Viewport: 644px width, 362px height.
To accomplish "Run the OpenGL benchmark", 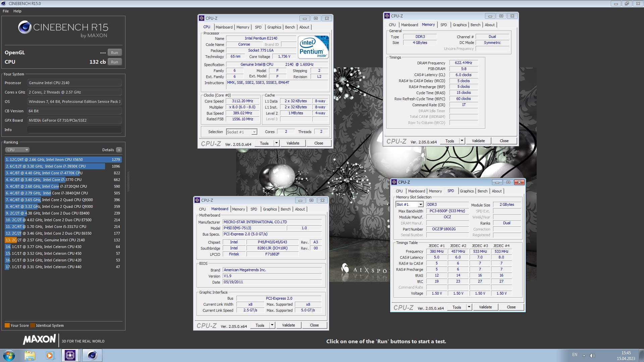I will (114, 53).
